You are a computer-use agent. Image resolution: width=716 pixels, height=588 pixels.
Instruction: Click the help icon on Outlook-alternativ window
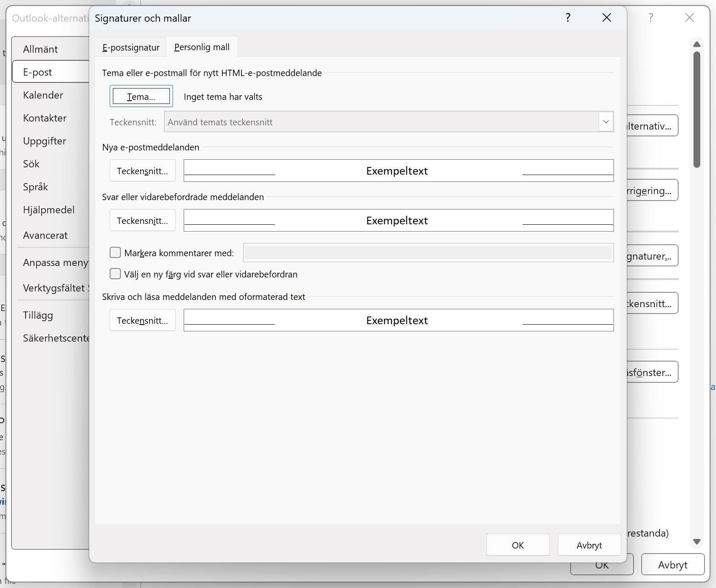(650, 18)
